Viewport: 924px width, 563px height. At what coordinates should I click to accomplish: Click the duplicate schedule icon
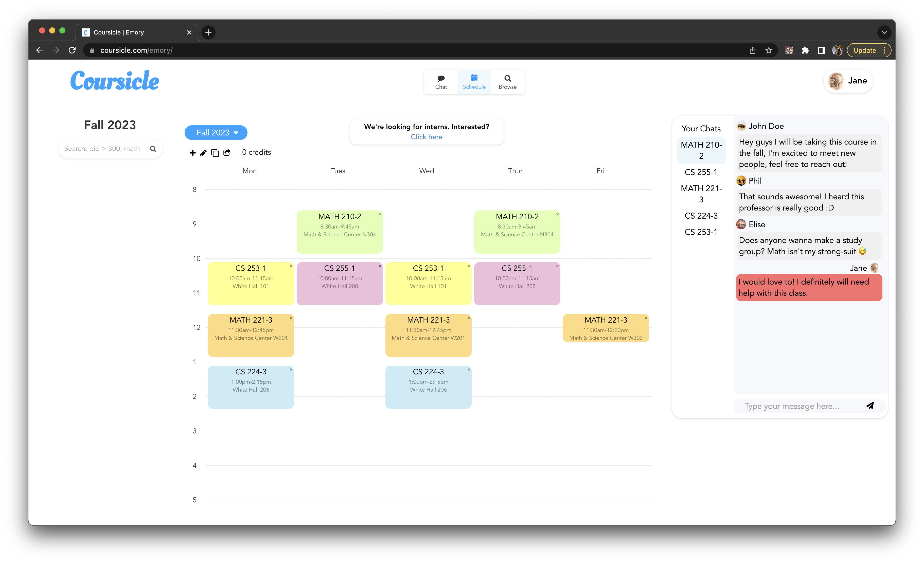215,153
